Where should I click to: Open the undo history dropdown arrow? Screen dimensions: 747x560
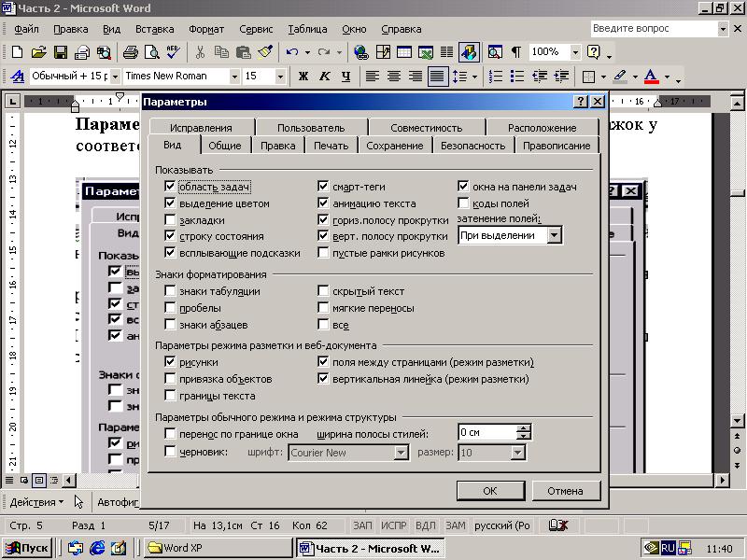(x=307, y=52)
